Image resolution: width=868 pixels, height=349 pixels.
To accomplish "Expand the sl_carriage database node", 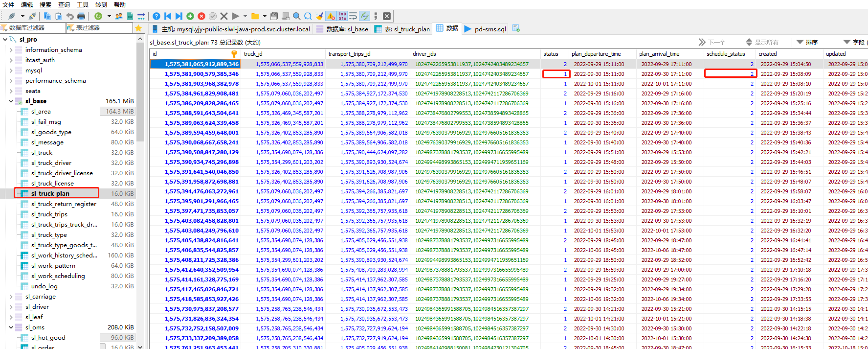I will coord(11,297).
